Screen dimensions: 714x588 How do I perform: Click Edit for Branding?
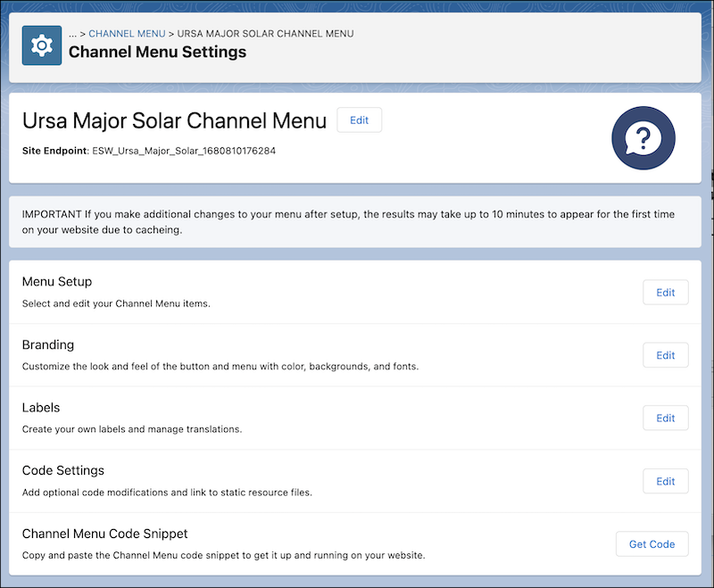pyautogui.click(x=665, y=355)
